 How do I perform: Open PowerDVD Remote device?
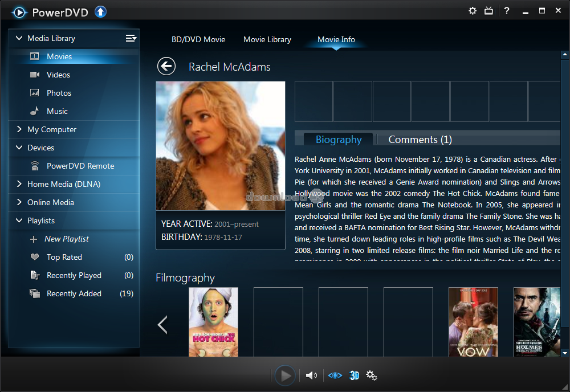[x=74, y=166]
